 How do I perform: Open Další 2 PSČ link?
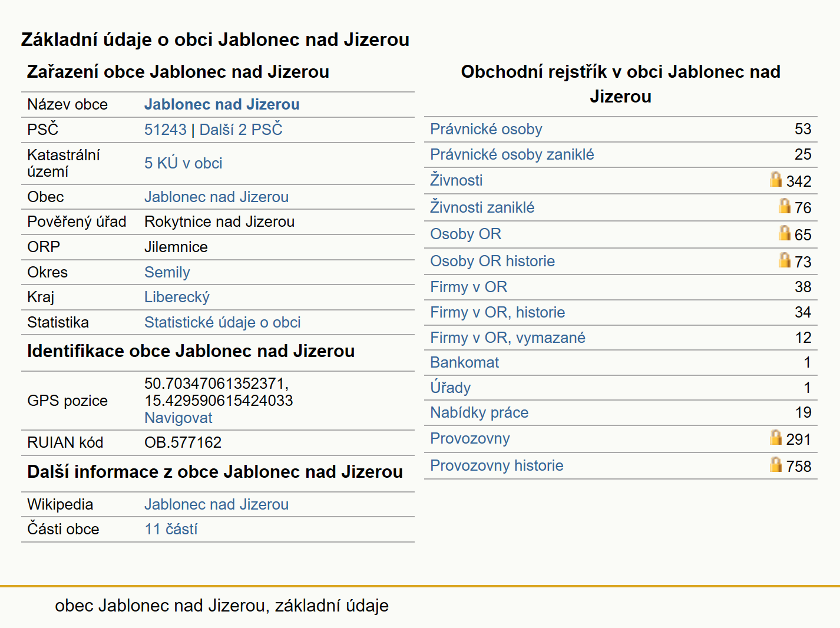[241, 130]
